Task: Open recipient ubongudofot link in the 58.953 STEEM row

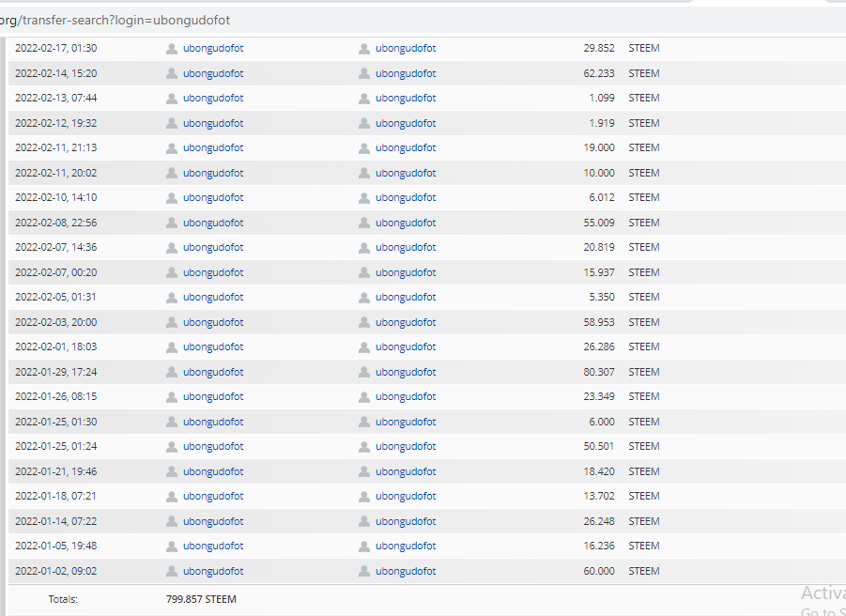Action: pos(406,322)
